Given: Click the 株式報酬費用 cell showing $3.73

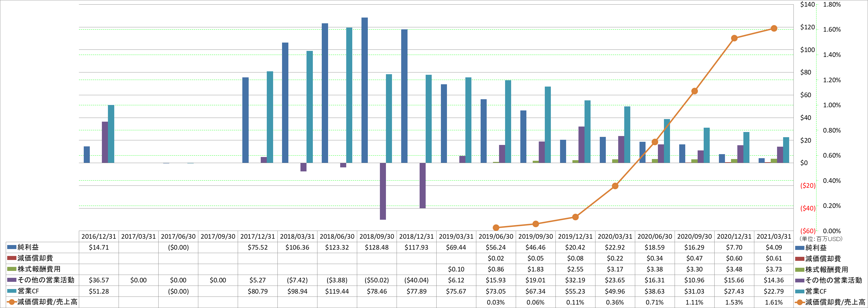Looking at the screenshot, I should click(774, 269).
